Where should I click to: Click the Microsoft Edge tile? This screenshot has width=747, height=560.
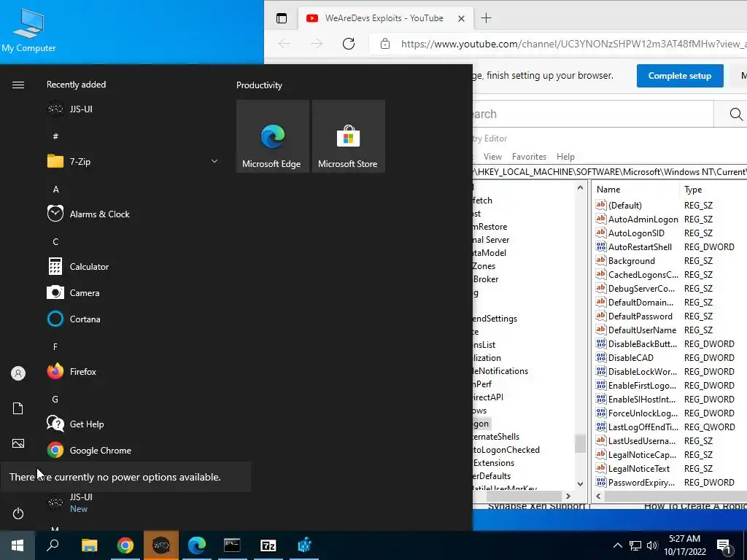pyautogui.click(x=273, y=136)
